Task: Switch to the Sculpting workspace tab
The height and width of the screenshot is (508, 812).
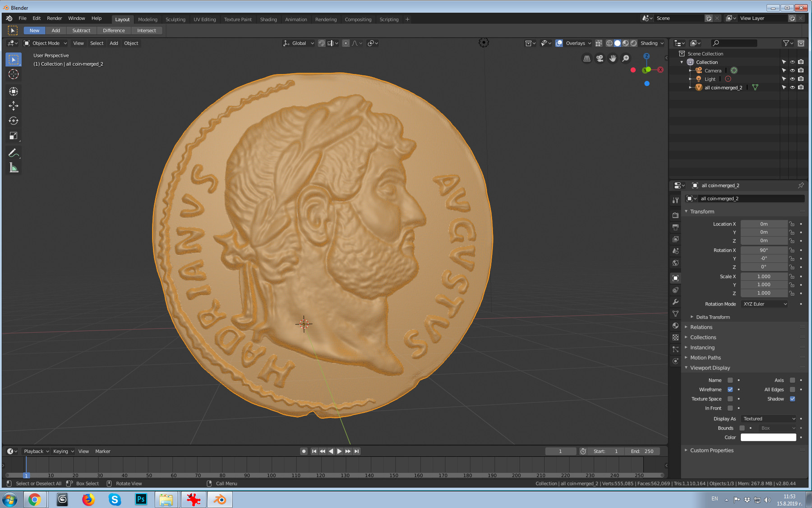Action: click(x=175, y=19)
